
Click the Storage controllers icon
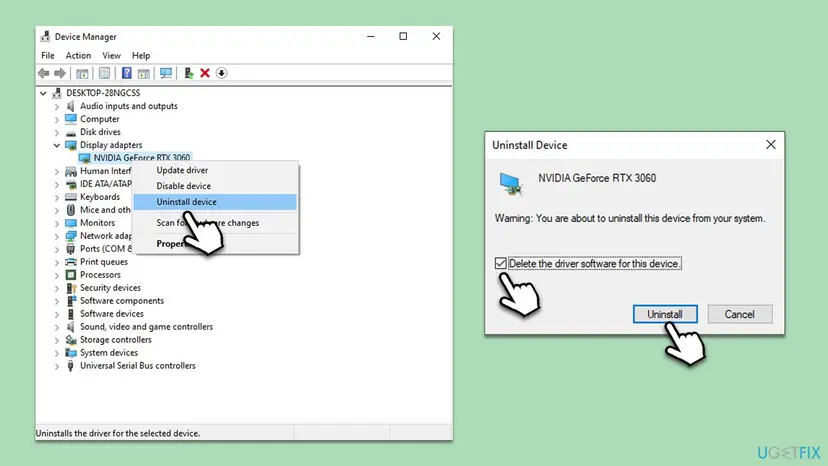click(71, 340)
